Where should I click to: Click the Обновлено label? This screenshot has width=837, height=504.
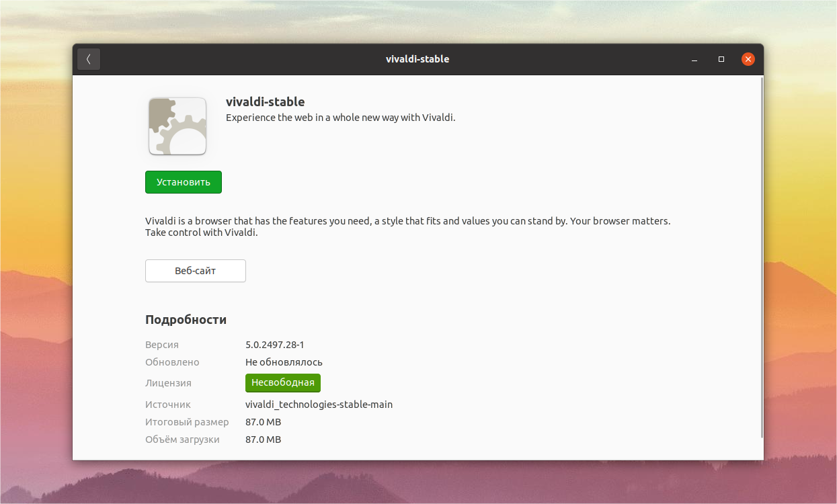(172, 362)
